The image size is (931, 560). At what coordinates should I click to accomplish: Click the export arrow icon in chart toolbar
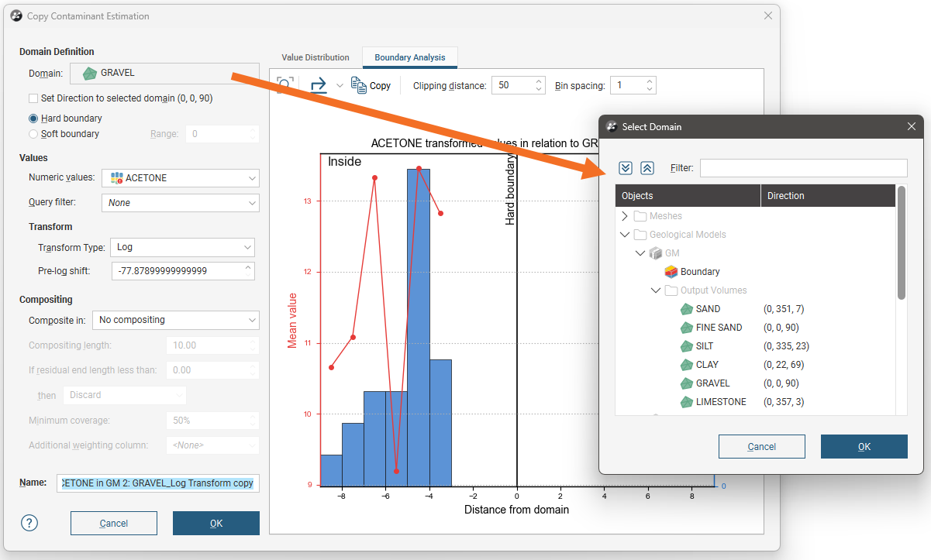(319, 85)
